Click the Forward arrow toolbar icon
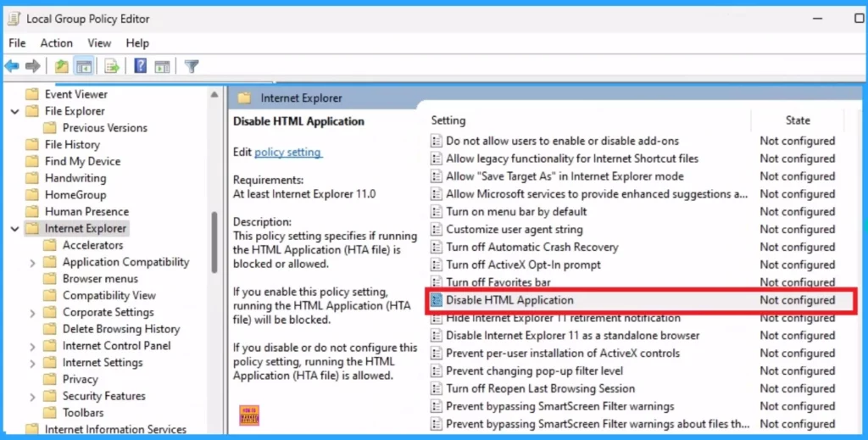 pos(33,66)
